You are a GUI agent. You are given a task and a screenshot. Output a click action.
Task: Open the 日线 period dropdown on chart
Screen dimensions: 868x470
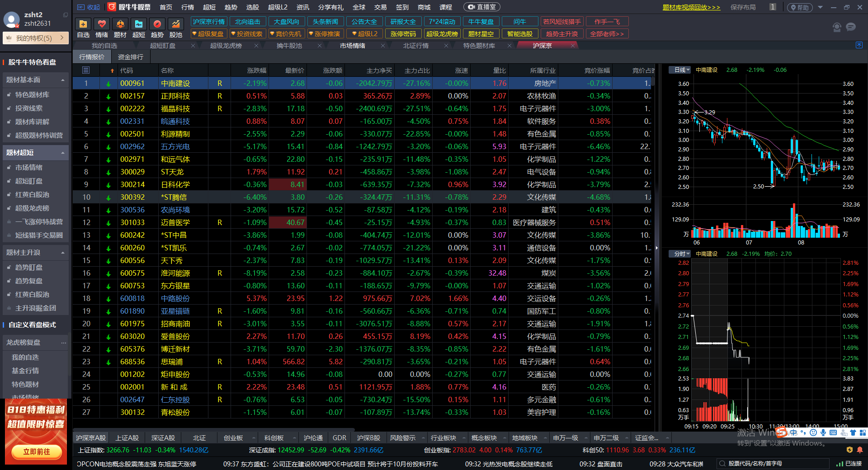(x=680, y=70)
